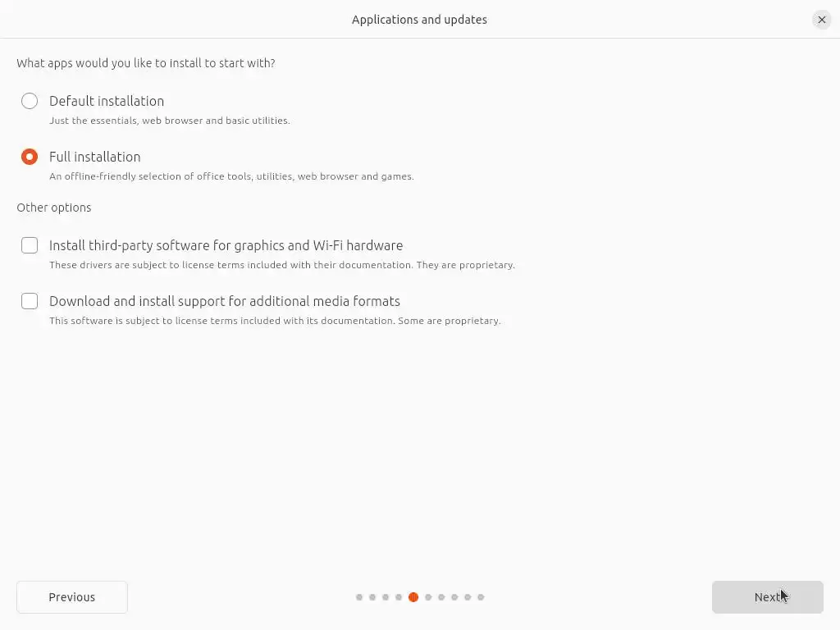The width and height of the screenshot is (840, 630).
Task: Enable third-party graphics and Wi-Fi software checkbox
Action: click(30, 245)
